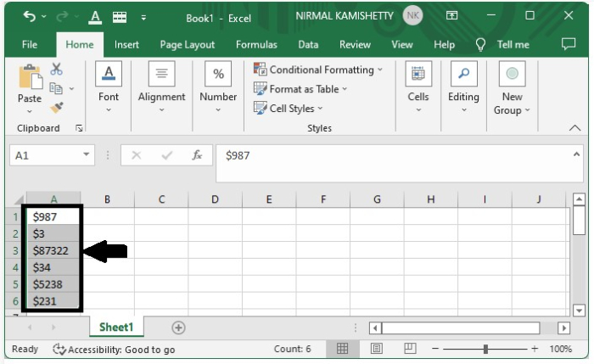The image size is (594, 364).
Task: Click zoom in plus button
Action: coord(535,349)
